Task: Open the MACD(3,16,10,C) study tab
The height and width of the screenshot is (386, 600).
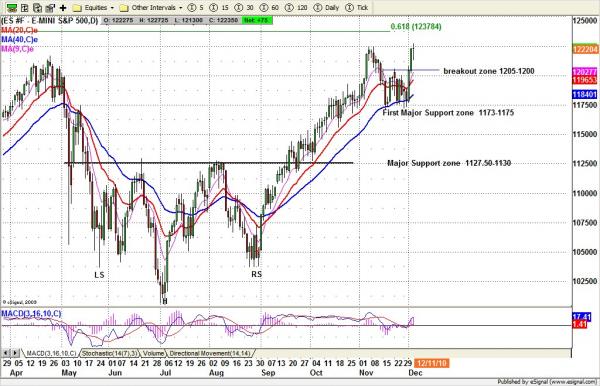Action: click(x=51, y=353)
